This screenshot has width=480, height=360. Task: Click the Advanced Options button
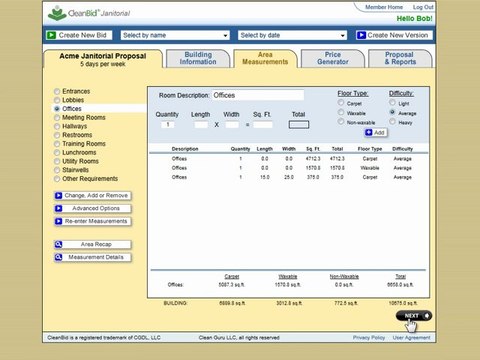point(93,208)
